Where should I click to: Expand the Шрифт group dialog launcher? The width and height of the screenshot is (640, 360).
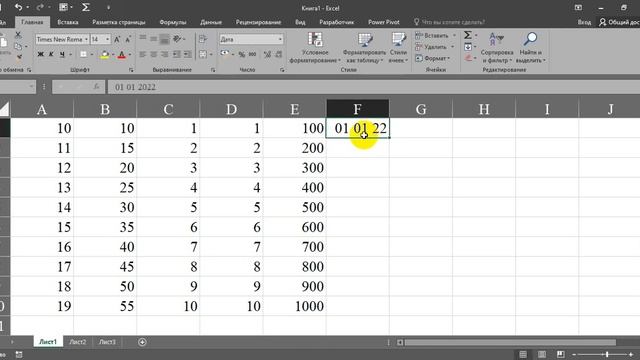tap(131, 70)
